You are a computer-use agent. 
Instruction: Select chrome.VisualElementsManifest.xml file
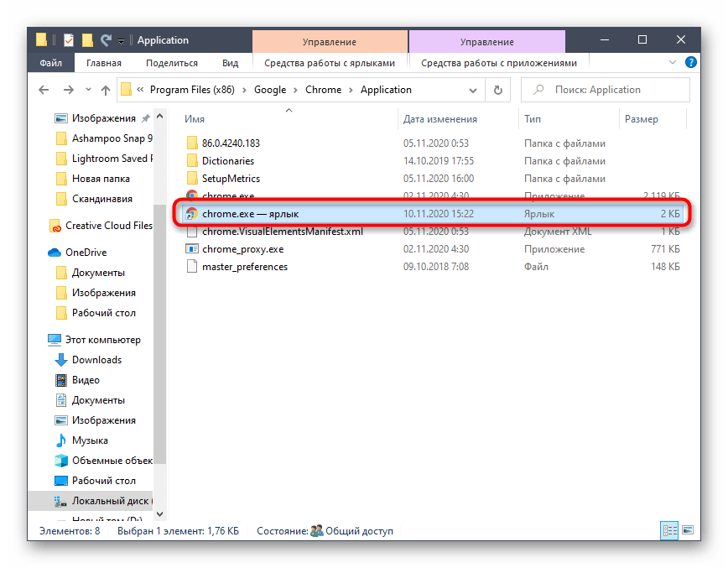coord(283,232)
